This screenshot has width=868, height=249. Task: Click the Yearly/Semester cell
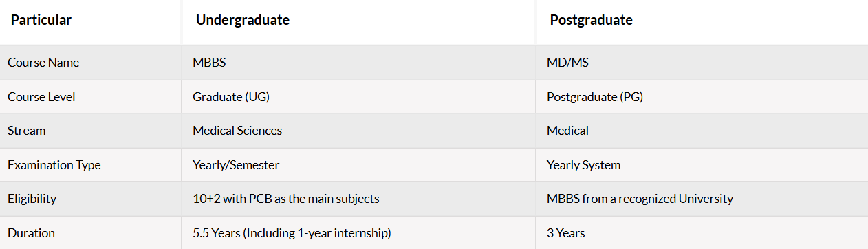pos(236,165)
